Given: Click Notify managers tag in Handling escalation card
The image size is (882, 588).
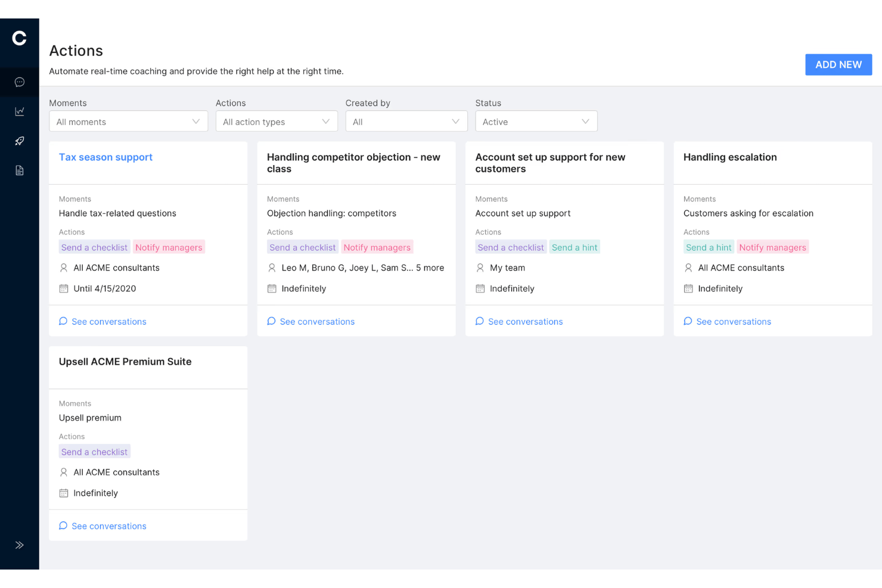Looking at the screenshot, I should 773,247.
